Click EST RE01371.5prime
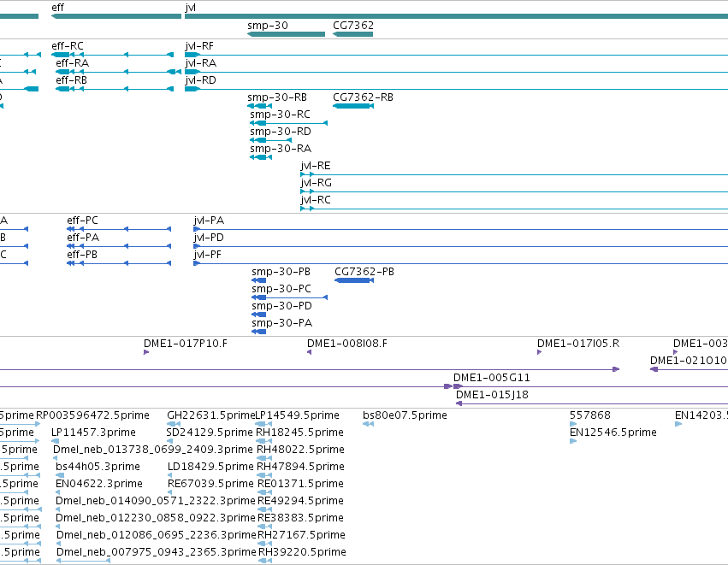Screen dimensions: 728x565 265,492
